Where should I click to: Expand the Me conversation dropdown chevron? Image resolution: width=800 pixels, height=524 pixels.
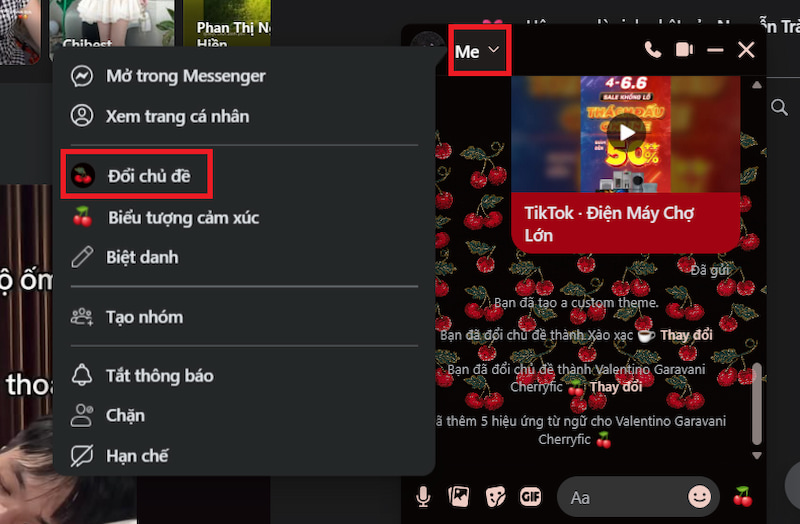pos(493,49)
